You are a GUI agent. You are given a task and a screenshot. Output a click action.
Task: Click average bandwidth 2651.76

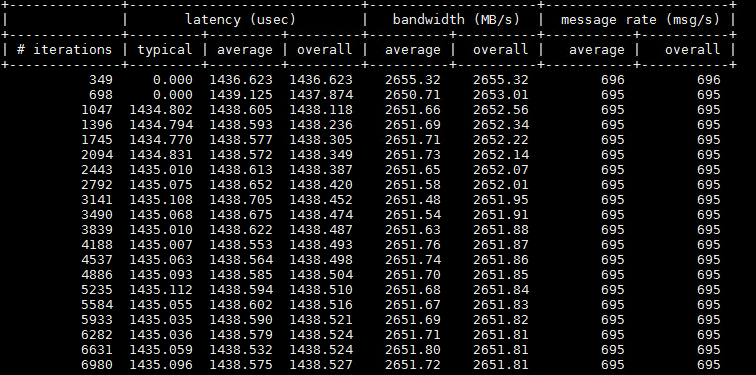(x=413, y=244)
